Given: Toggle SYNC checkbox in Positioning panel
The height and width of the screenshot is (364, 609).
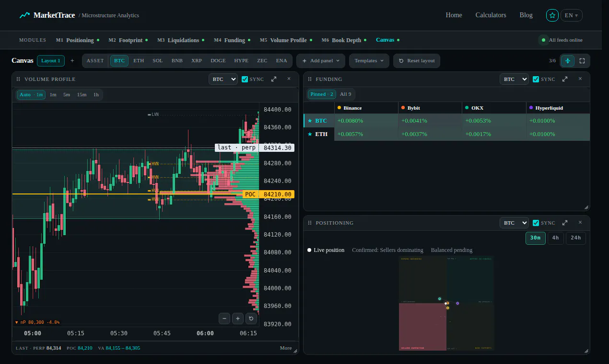Looking at the screenshot, I should (536, 223).
